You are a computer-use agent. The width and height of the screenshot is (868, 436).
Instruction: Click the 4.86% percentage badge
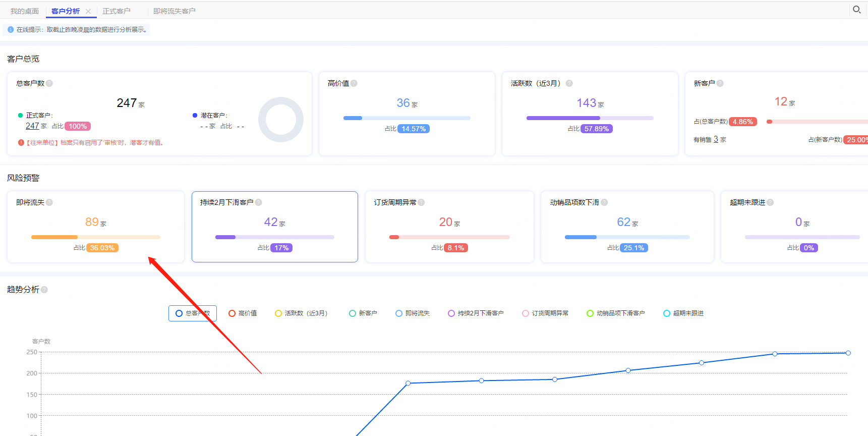click(x=743, y=122)
